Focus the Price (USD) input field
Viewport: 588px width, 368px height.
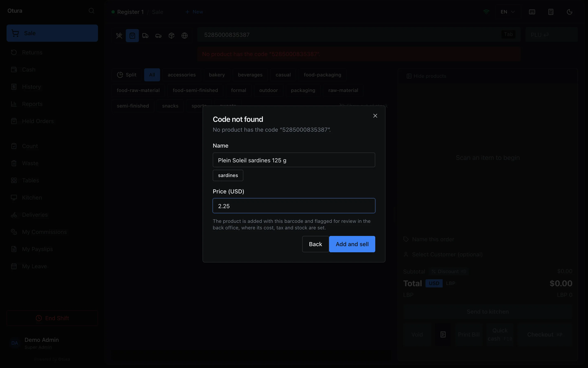pos(294,206)
